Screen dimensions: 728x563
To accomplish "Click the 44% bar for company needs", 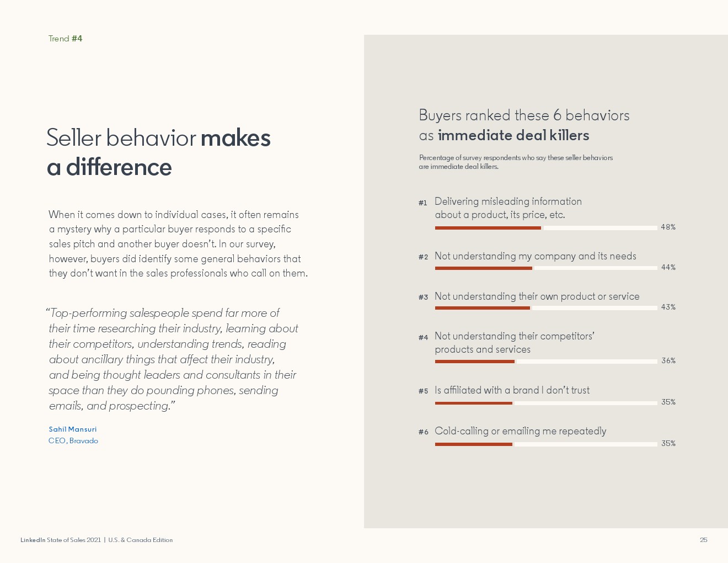I will 483,268.
